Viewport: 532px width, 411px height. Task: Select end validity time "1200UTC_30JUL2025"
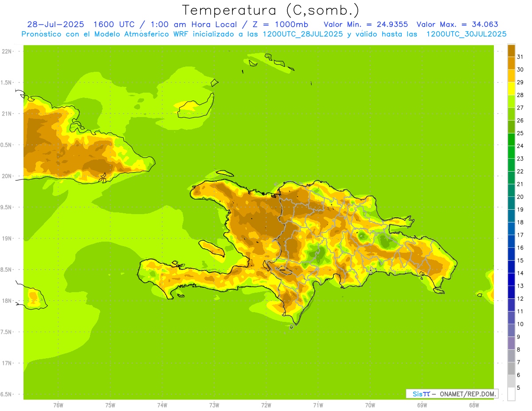point(466,34)
